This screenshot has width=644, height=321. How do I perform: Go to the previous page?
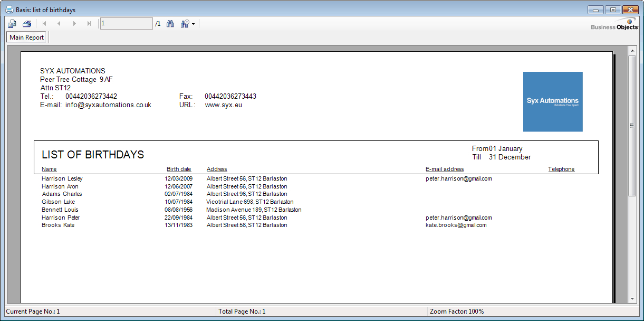click(59, 24)
